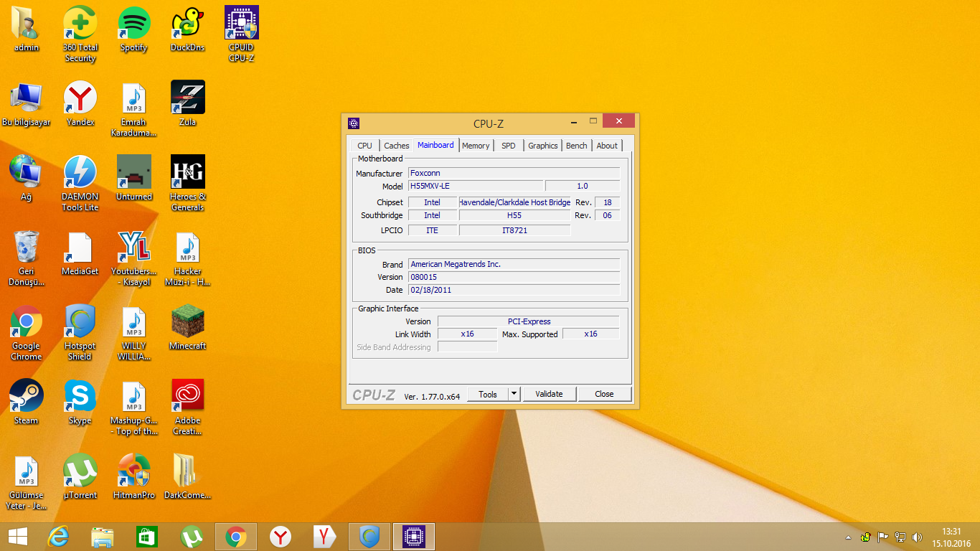Show hidden system tray icons arrow

847,537
